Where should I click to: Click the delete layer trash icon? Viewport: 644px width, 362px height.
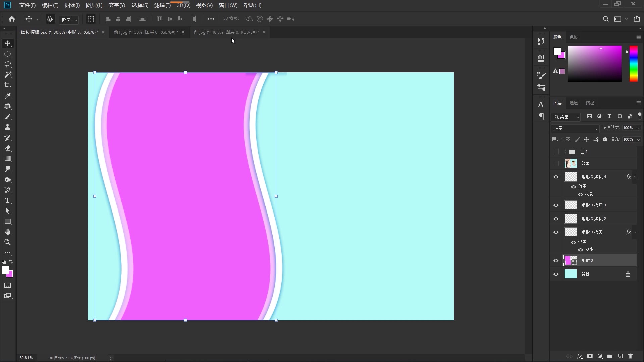pos(630,356)
